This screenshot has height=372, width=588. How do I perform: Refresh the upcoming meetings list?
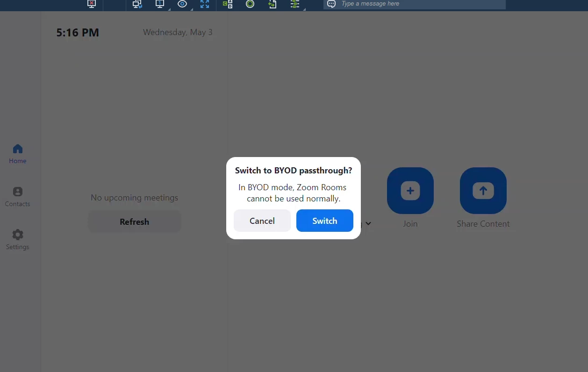135,222
